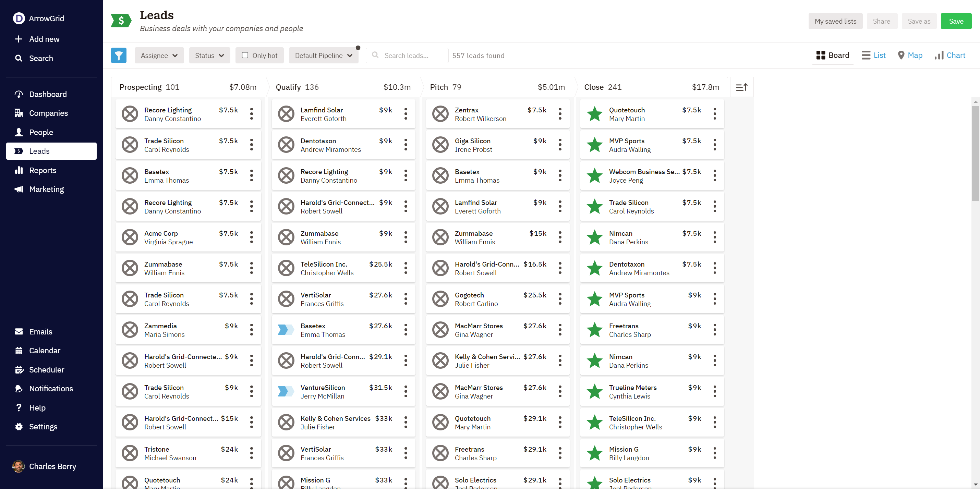Click the star icon on MVP Sports card

coord(594,145)
